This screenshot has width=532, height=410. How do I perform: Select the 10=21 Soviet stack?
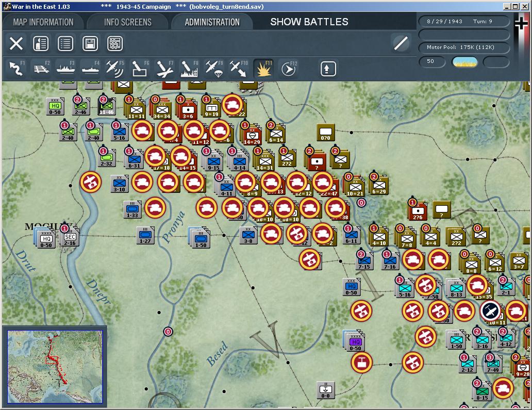click(354, 187)
